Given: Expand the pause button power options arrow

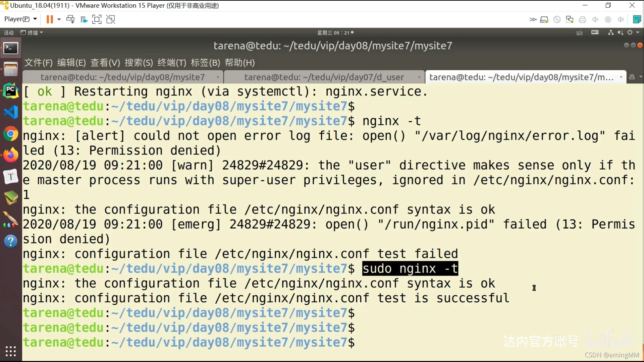Looking at the screenshot, I should (59, 19).
